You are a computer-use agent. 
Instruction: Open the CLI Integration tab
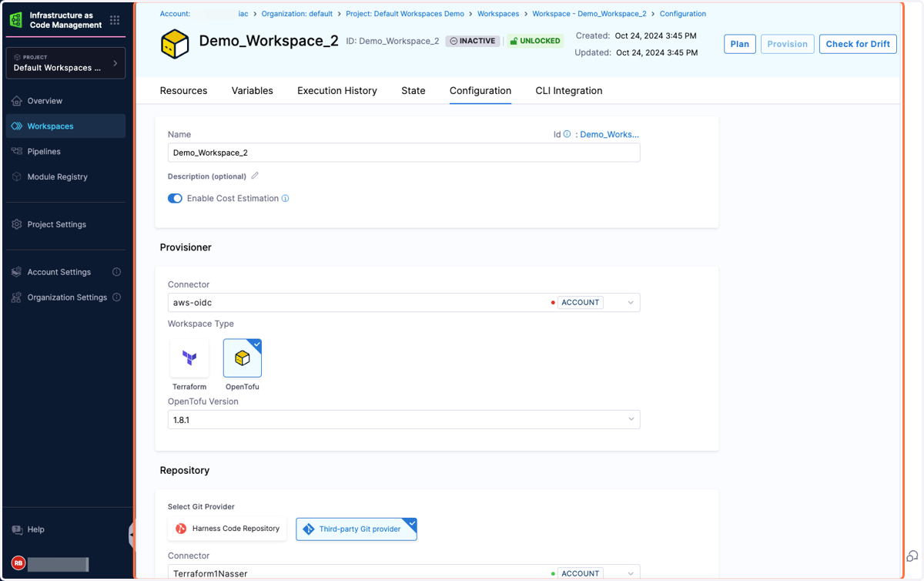pos(569,91)
